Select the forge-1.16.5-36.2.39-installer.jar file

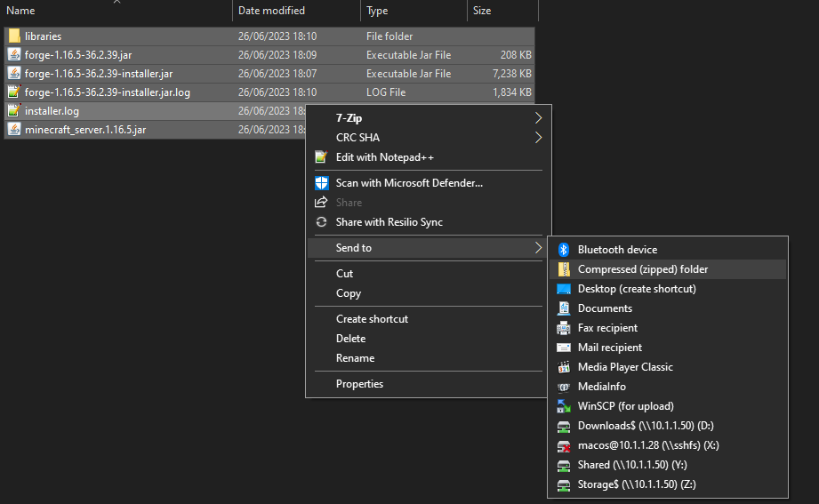[99, 74]
